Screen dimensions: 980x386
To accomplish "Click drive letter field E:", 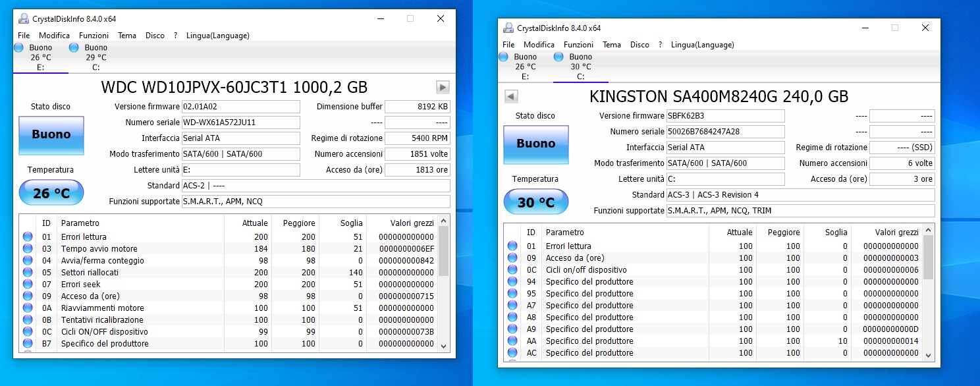I will click(240, 170).
